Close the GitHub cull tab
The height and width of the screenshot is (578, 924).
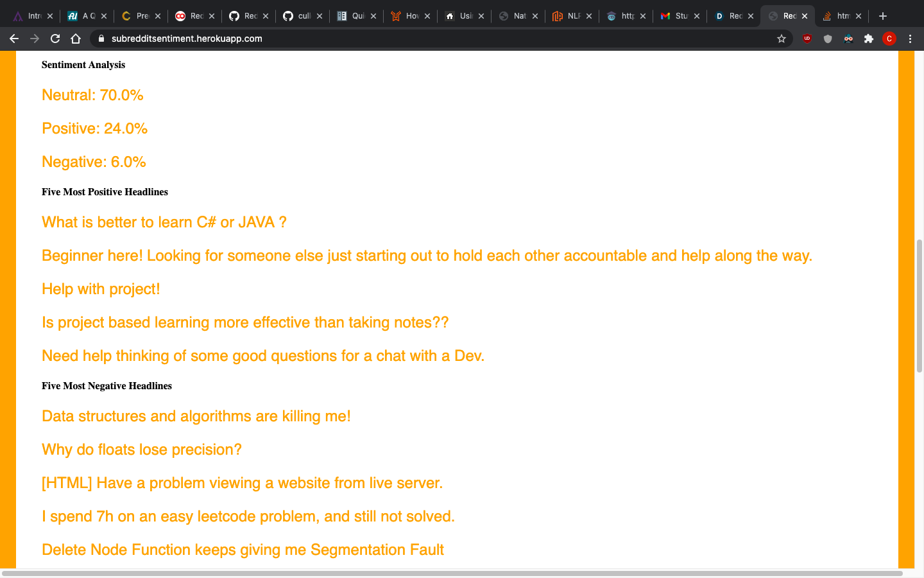point(320,16)
